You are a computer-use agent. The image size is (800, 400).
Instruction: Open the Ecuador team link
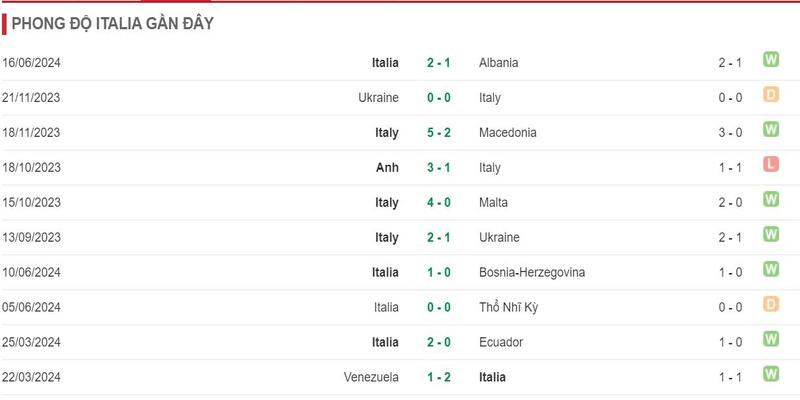pyautogui.click(x=502, y=343)
